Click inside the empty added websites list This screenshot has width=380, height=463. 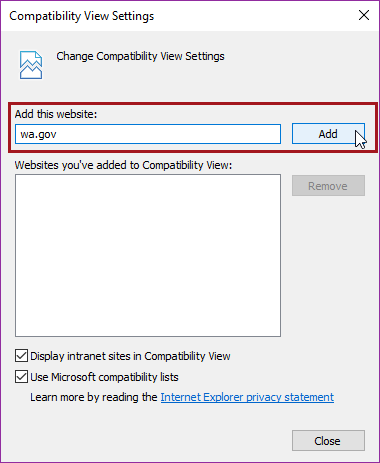coord(148,255)
